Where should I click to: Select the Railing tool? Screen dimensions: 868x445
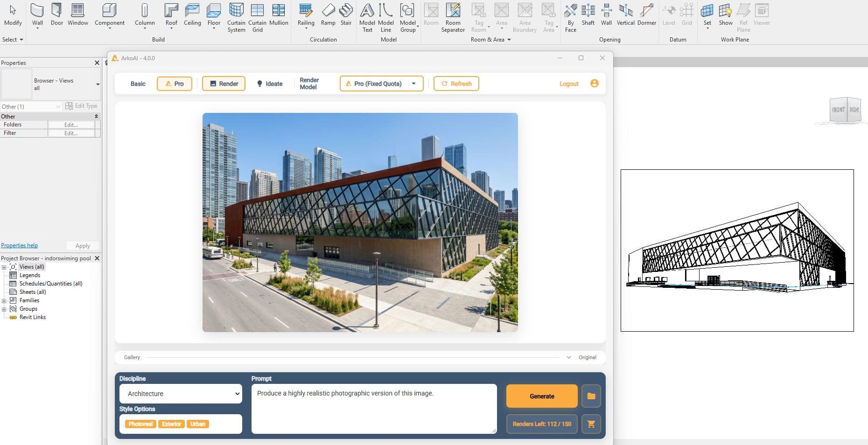point(306,15)
